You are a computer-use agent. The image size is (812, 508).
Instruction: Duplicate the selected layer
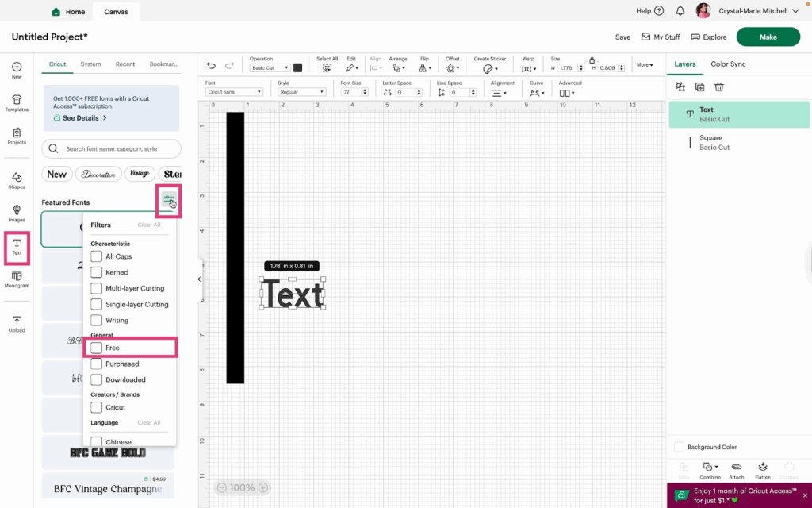[699, 87]
